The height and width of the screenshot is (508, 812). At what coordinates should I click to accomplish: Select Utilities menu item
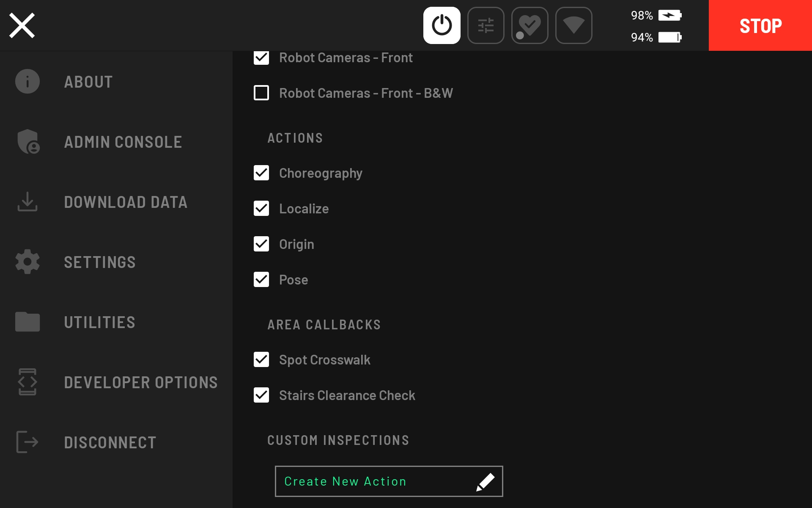point(99,321)
